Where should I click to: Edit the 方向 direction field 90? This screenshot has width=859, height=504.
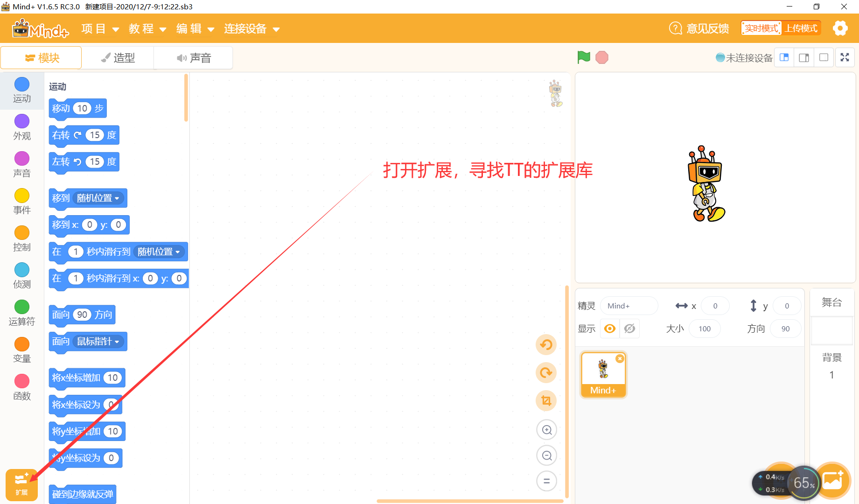pos(786,329)
